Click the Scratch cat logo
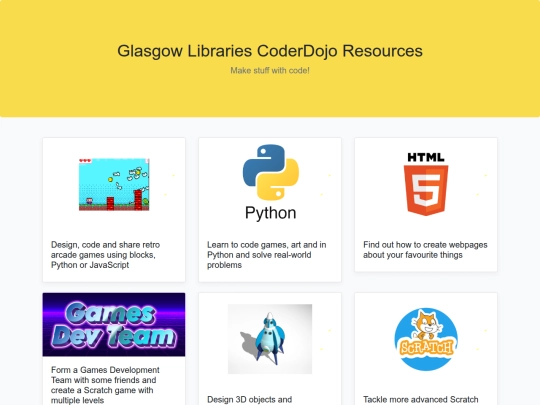Image resolution: width=540 pixels, height=405 pixels. tap(426, 339)
